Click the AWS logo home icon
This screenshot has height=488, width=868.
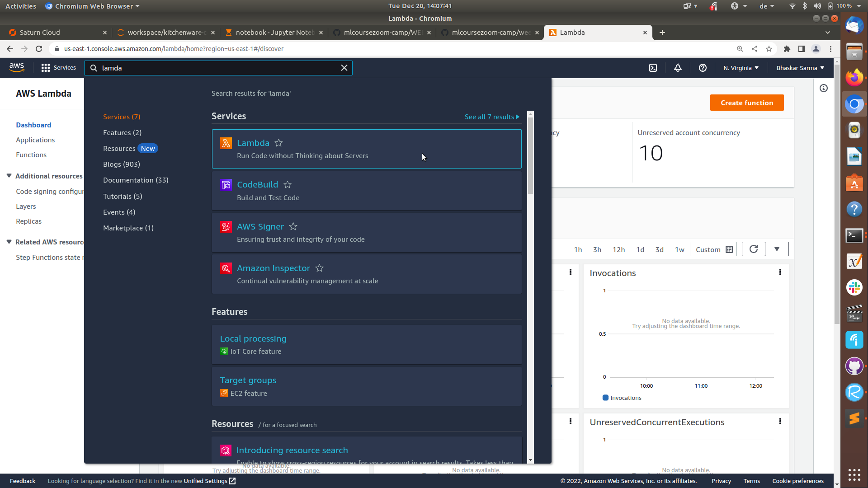click(17, 68)
